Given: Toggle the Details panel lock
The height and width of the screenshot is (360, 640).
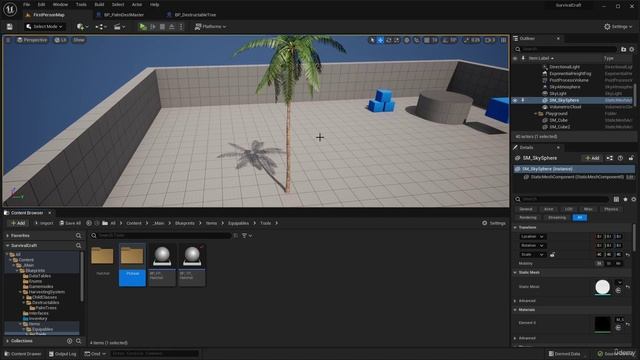Looking at the screenshot, I should tap(631, 158).
